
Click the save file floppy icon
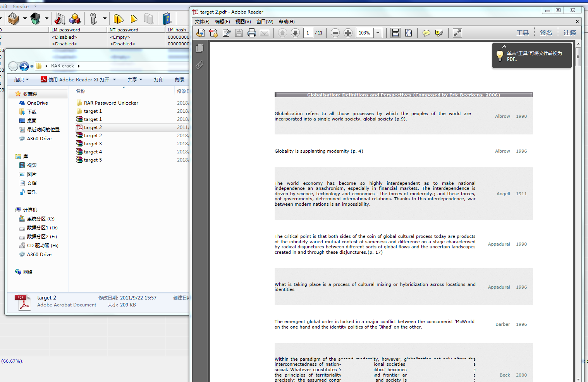(x=239, y=33)
